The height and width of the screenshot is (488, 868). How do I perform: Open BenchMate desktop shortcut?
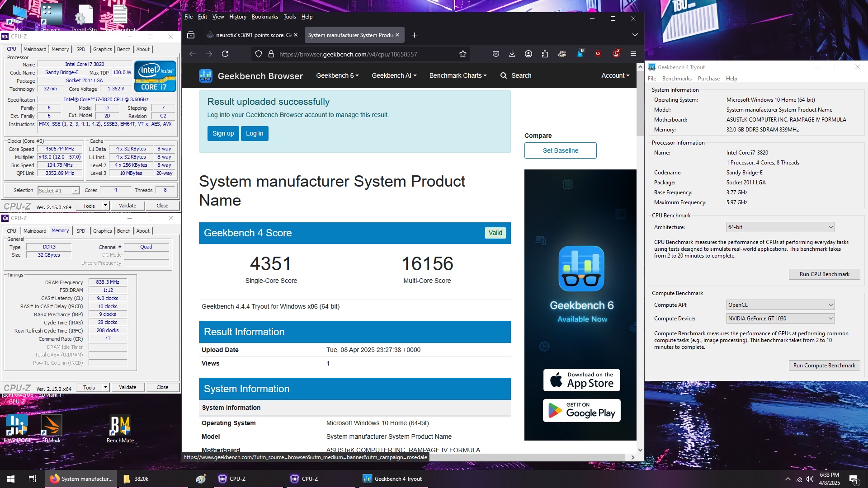click(120, 429)
